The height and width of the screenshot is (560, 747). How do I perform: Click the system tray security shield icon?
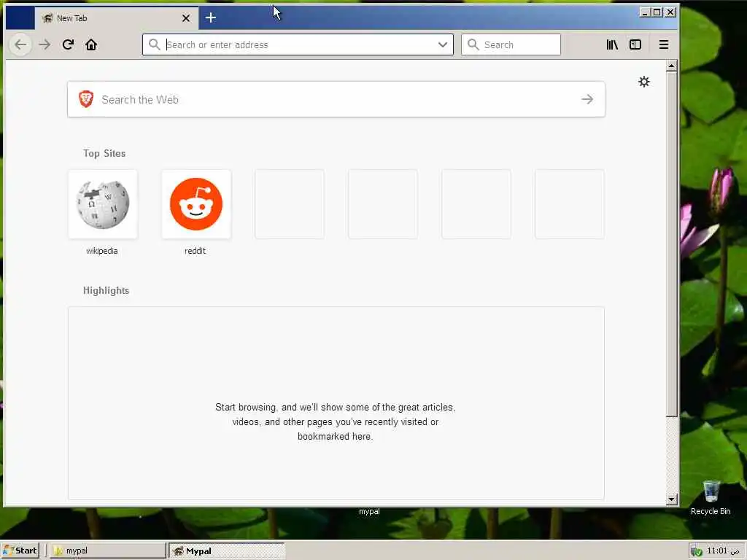[x=696, y=551]
